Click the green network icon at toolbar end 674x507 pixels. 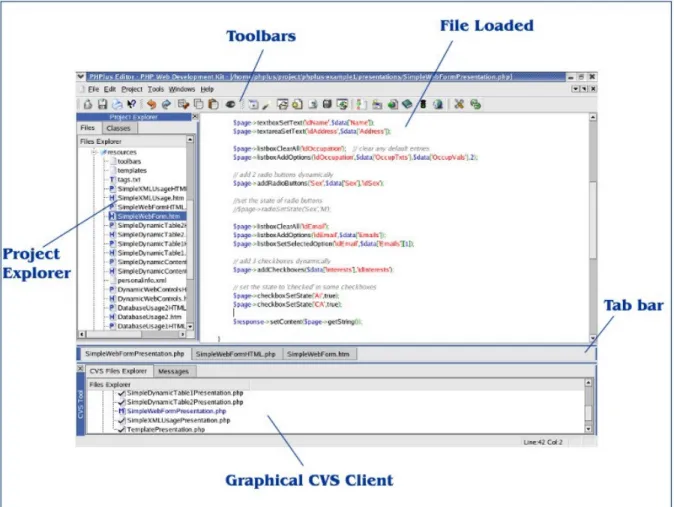(475, 104)
